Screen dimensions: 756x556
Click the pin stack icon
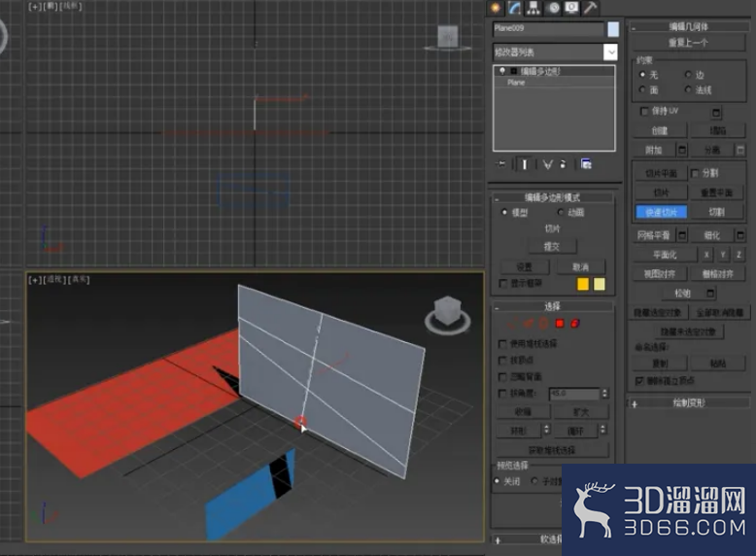coord(501,164)
